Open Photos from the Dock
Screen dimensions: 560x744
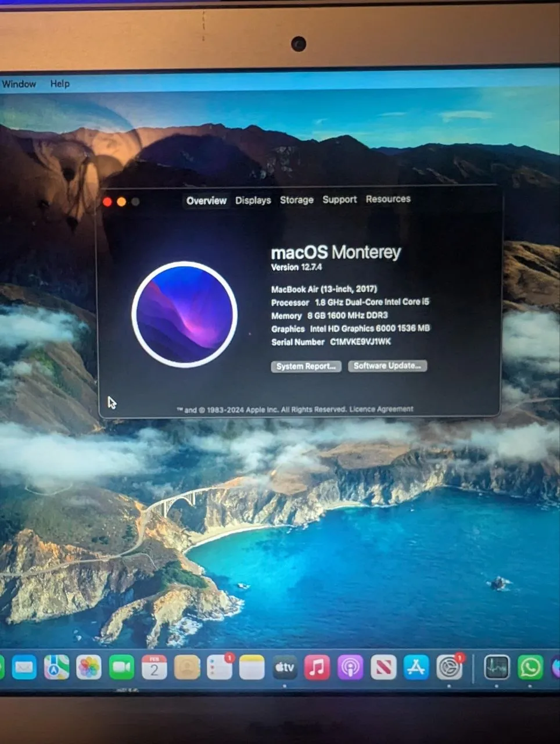tap(89, 668)
